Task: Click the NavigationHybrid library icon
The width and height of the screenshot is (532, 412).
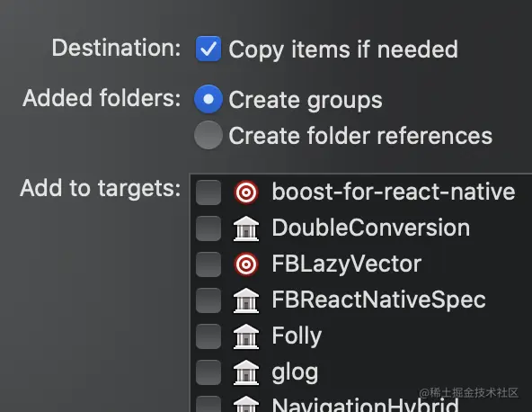Action: (246, 404)
